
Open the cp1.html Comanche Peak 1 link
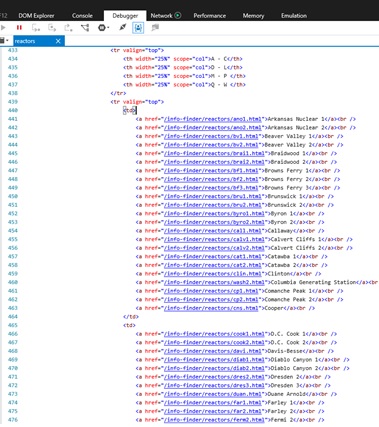point(211,291)
